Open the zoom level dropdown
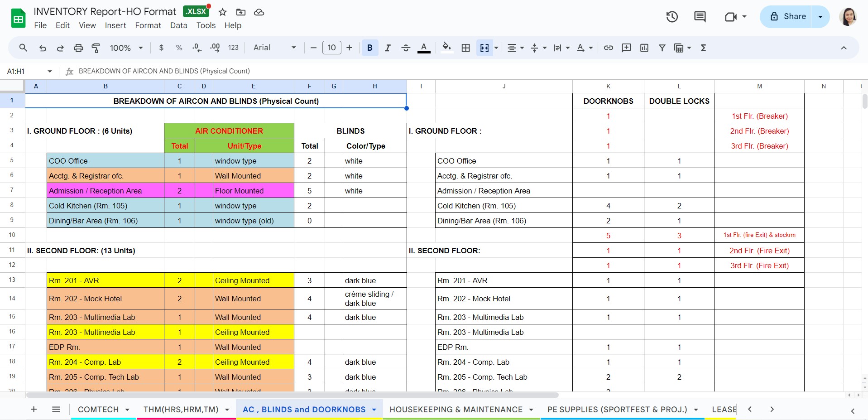Viewport: 868px width, 420px height. pyautogui.click(x=126, y=48)
